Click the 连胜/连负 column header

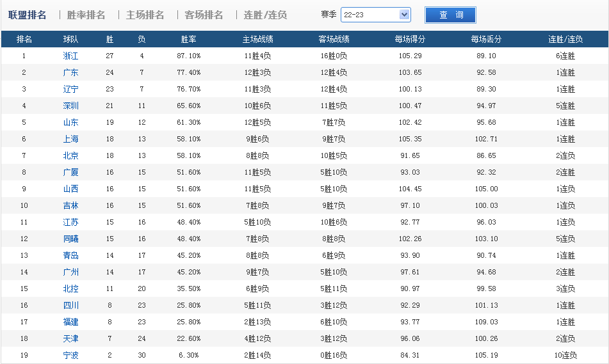tap(565, 39)
